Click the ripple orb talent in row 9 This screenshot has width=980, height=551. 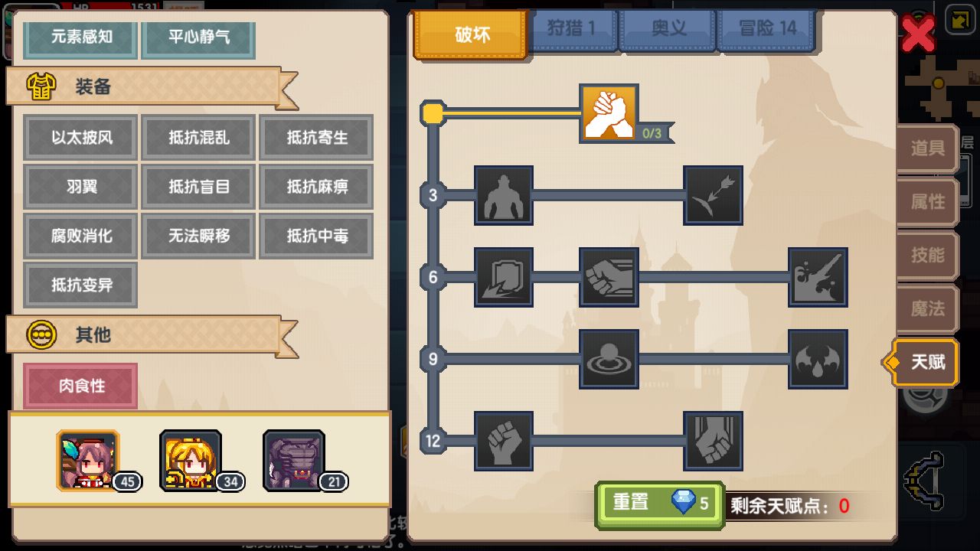coord(609,359)
